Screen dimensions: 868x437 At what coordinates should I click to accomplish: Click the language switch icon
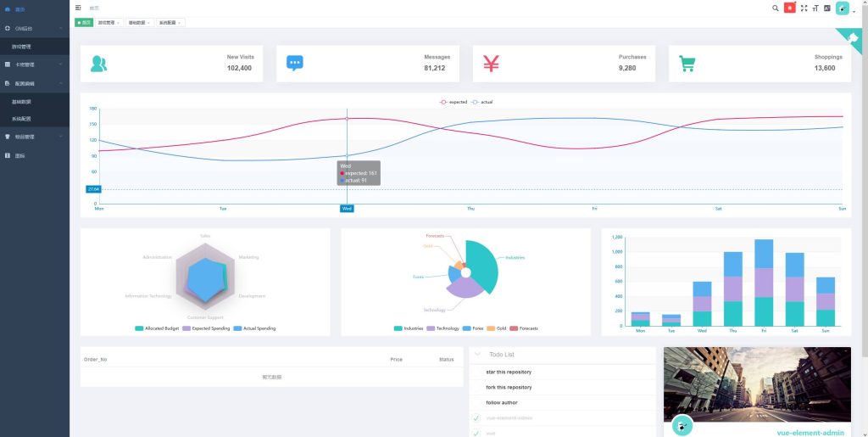[x=826, y=8]
